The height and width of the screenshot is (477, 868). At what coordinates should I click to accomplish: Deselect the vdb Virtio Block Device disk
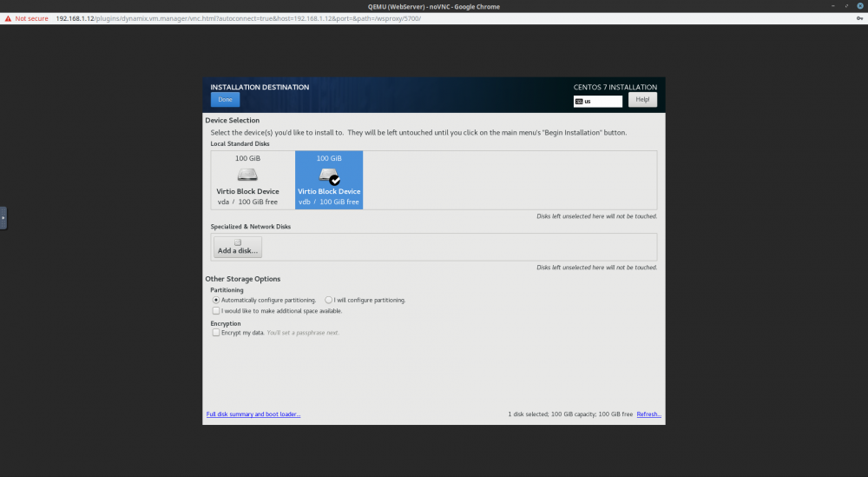329,180
